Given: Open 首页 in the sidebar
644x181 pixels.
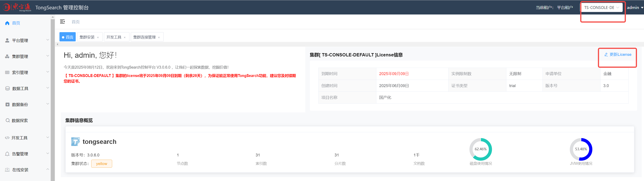Looking at the screenshot, I should 16,23.
